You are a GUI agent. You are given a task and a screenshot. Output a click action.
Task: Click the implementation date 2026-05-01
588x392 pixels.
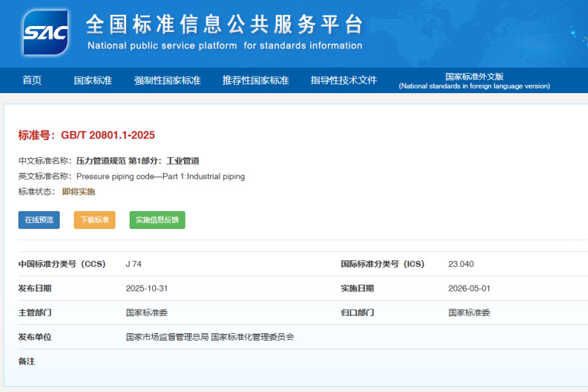469,288
